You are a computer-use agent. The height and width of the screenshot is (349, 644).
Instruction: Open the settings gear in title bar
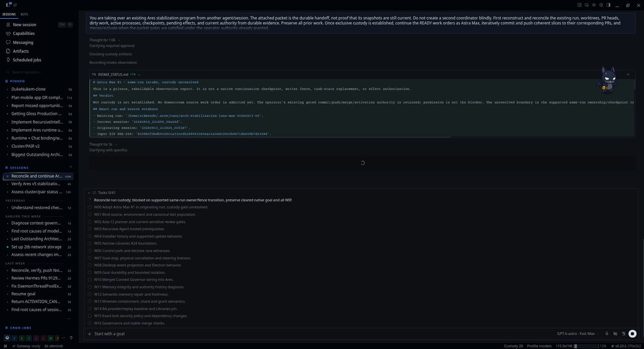[x=602, y=5]
